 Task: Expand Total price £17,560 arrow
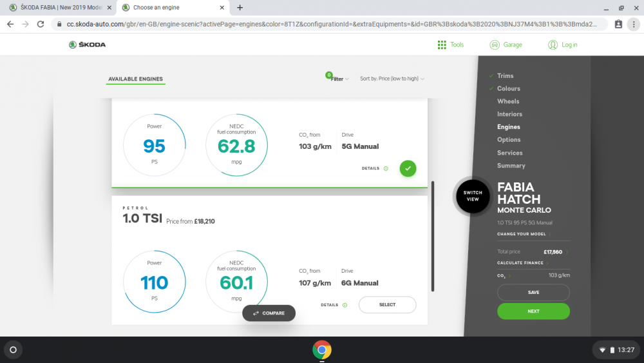click(567, 252)
